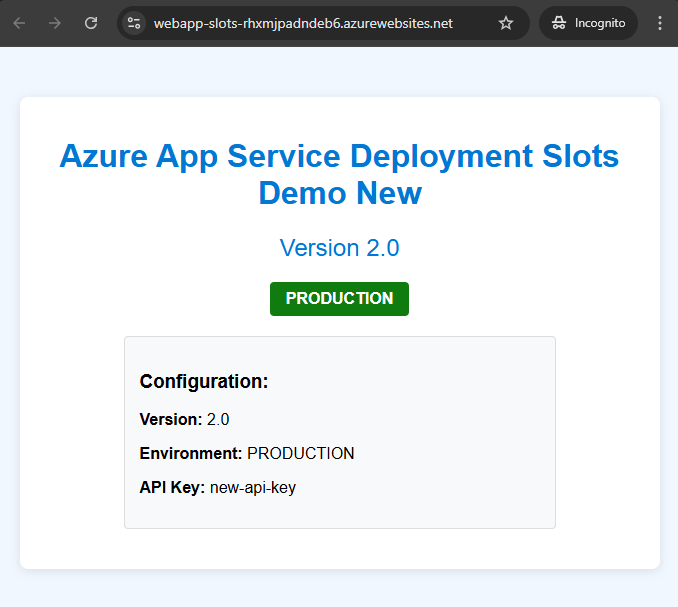Click the heading 'Azure App Service Deployment Slots Demo New'
The width and height of the screenshot is (678, 607).
tap(339, 174)
